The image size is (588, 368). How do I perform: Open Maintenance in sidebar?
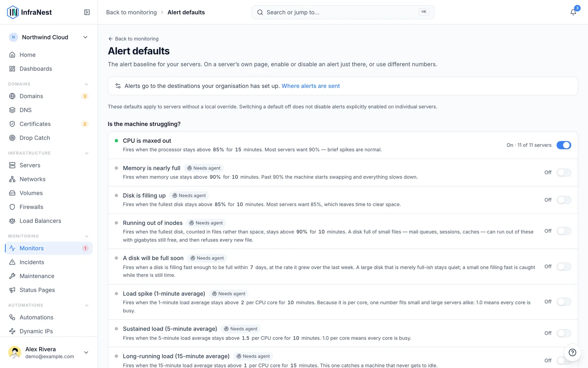[49, 276]
